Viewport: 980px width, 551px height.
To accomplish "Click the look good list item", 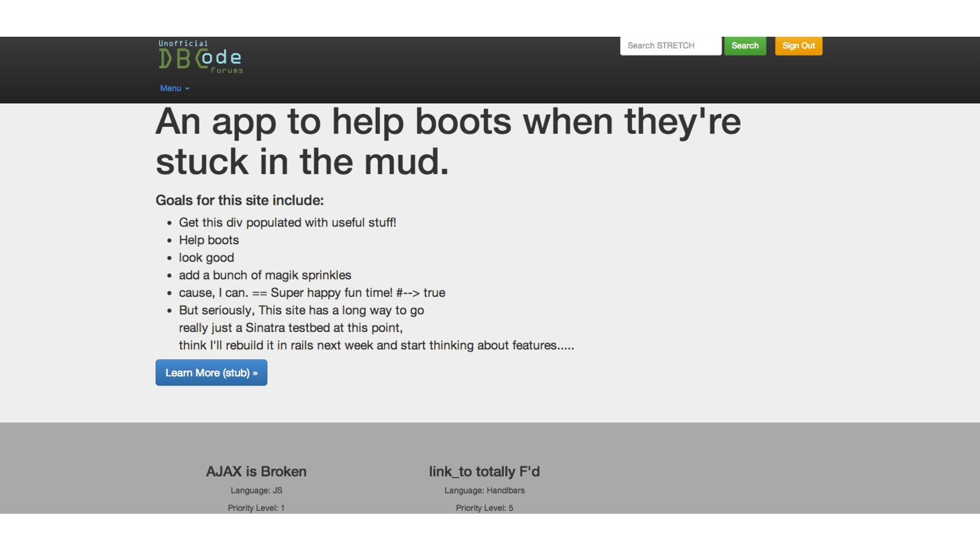I will (206, 258).
